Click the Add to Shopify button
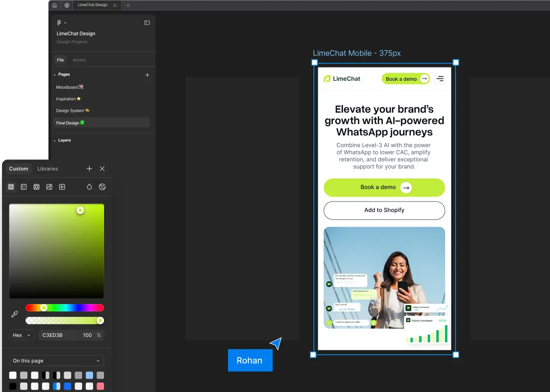This screenshot has width=550, height=392. click(x=384, y=210)
